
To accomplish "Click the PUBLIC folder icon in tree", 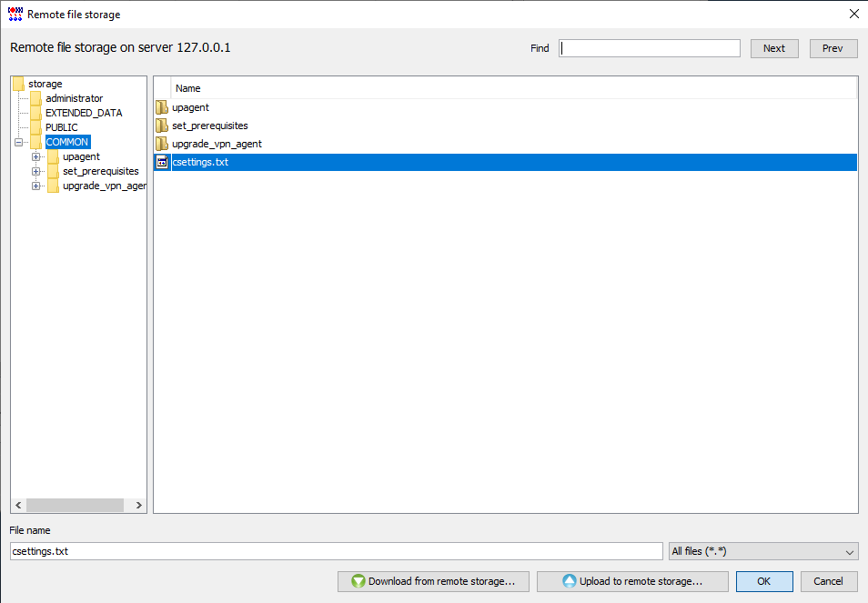I will coord(36,127).
